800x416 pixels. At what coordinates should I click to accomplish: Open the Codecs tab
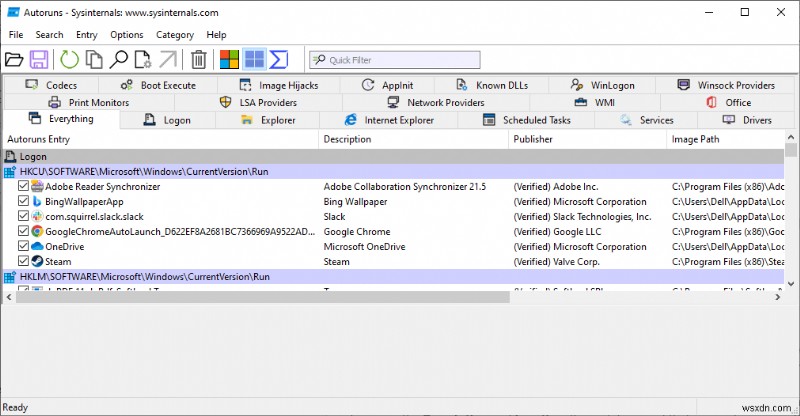click(51, 85)
